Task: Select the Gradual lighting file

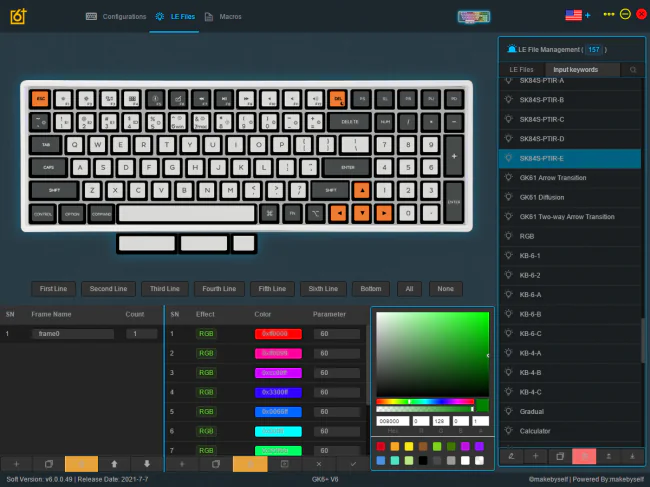Action: coord(570,412)
